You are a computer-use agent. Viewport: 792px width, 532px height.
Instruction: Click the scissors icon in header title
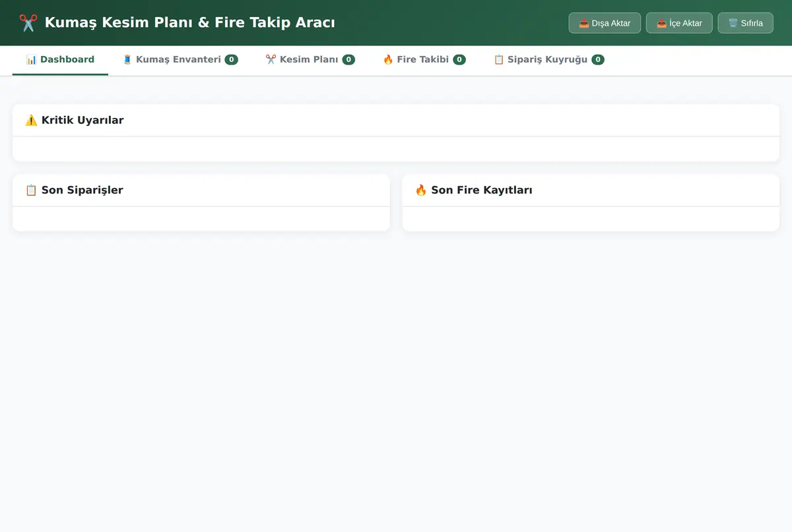click(28, 22)
